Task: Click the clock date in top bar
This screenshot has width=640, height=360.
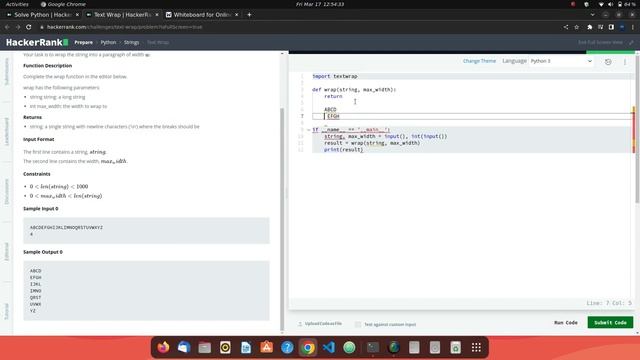Action: [320, 4]
